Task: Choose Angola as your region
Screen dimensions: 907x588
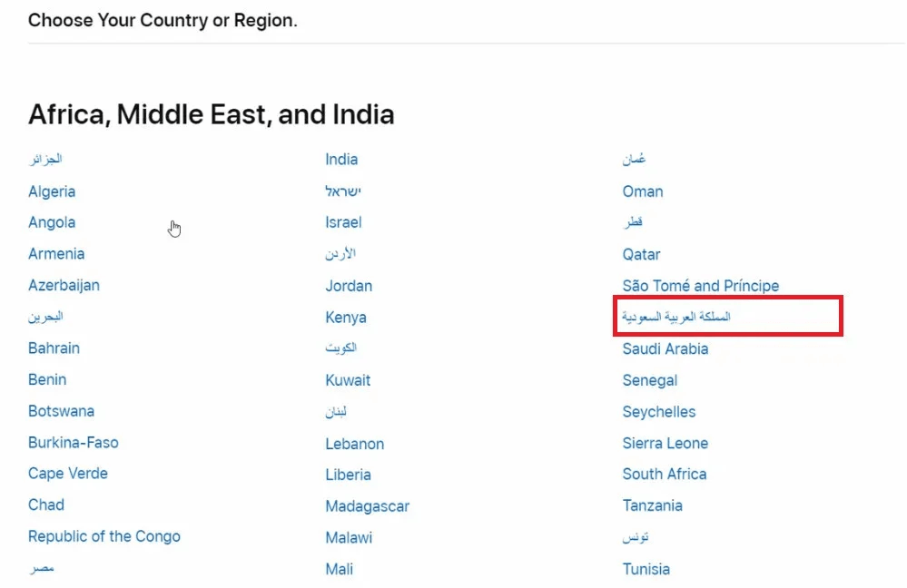Action: [x=52, y=222]
